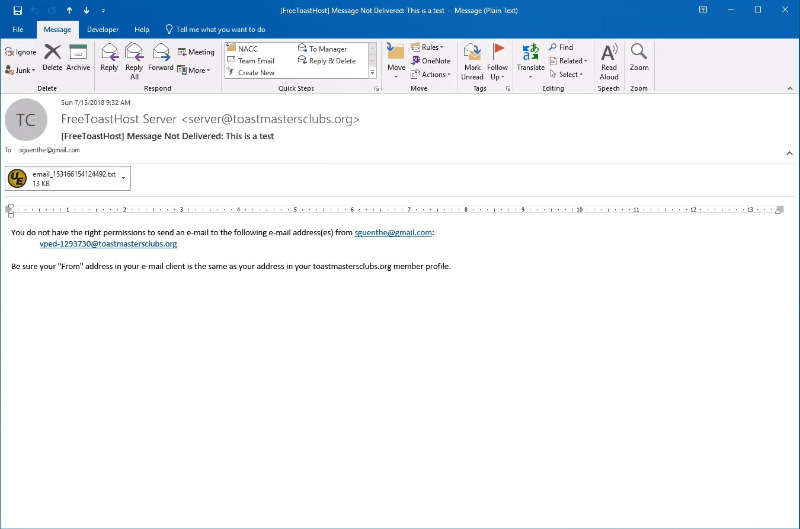This screenshot has width=800, height=529.
Task: Open the File tab
Action: pos(18,30)
